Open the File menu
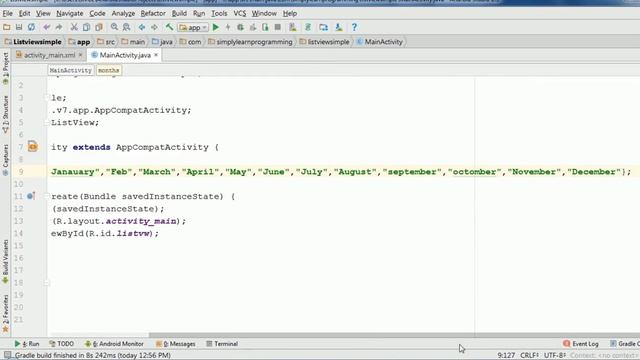The width and height of the screenshot is (640, 360). point(7,13)
